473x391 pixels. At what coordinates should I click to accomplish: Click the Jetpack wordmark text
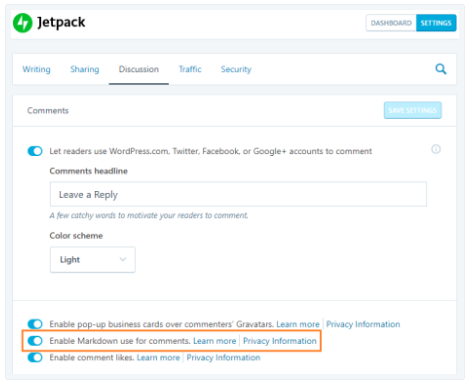[61, 23]
